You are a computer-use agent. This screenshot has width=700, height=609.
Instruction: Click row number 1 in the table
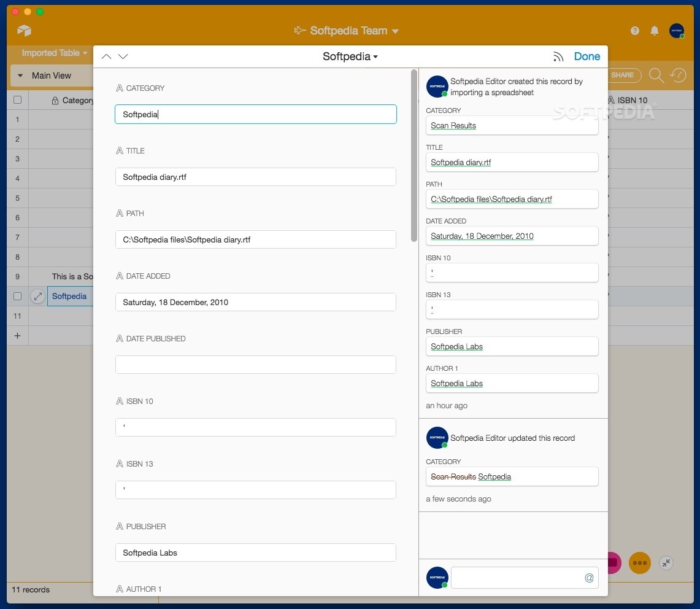click(17, 120)
